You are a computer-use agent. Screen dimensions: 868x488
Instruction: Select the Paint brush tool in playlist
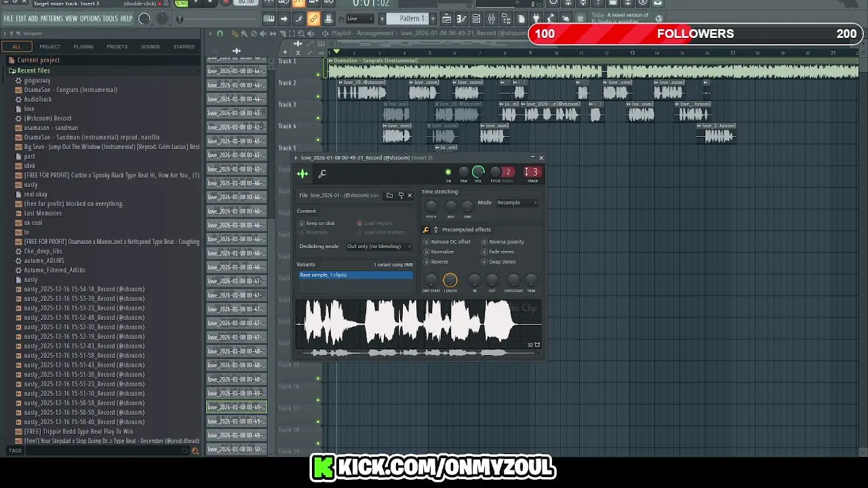(244, 34)
